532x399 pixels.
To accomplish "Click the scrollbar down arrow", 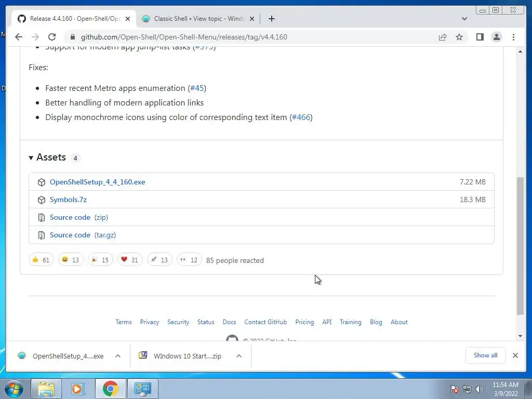I will (521, 336).
